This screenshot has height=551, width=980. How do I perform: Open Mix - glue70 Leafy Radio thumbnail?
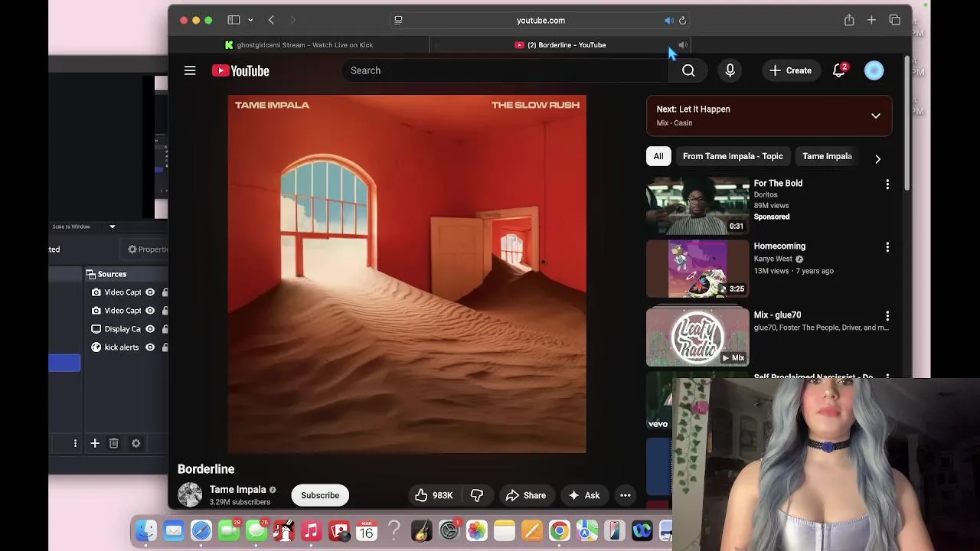(x=697, y=337)
